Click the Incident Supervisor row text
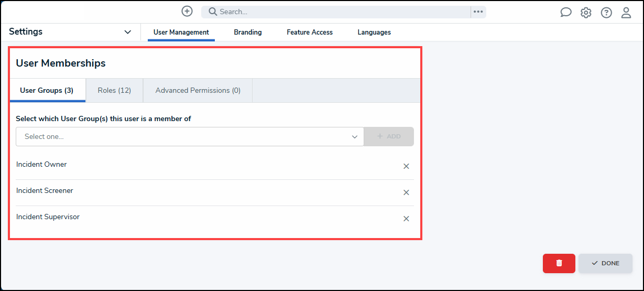 (x=48, y=217)
